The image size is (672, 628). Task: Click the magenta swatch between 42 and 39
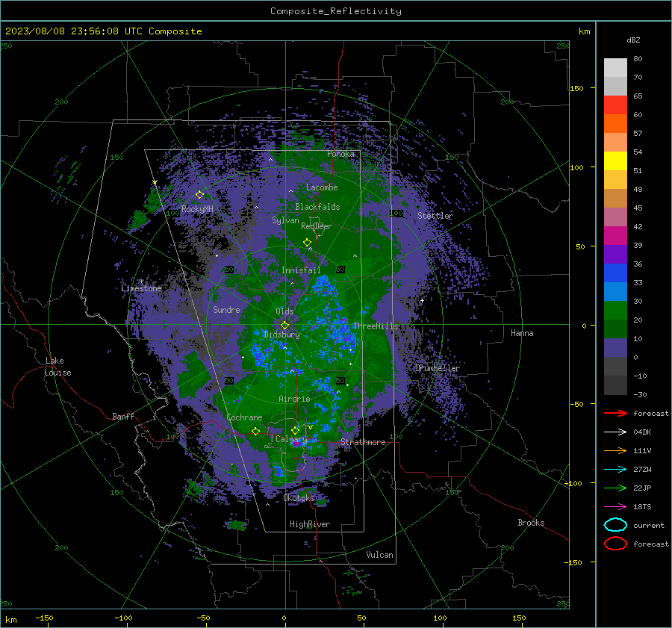tap(615, 235)
